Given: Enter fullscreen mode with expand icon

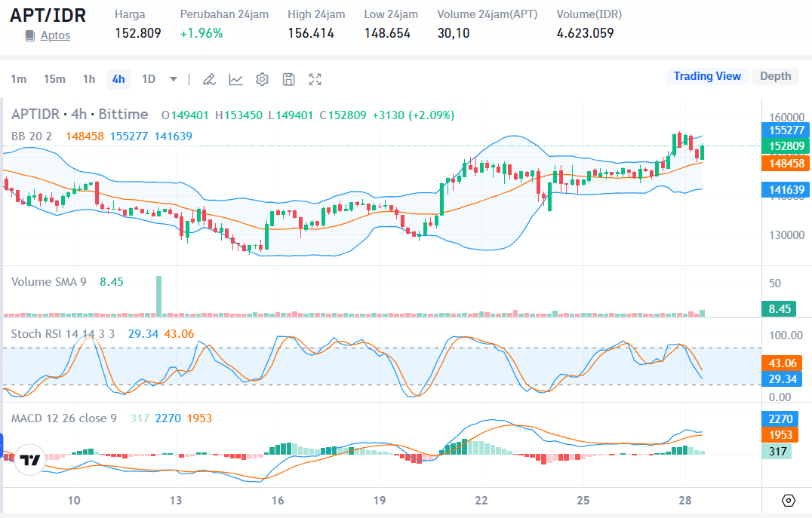Looking at the screenshot, I should (315, 79).
